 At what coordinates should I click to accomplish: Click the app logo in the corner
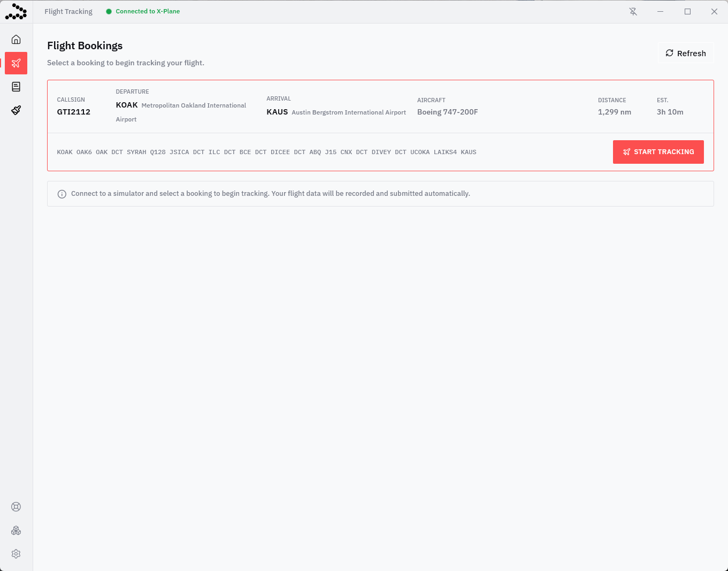[16, 12]
